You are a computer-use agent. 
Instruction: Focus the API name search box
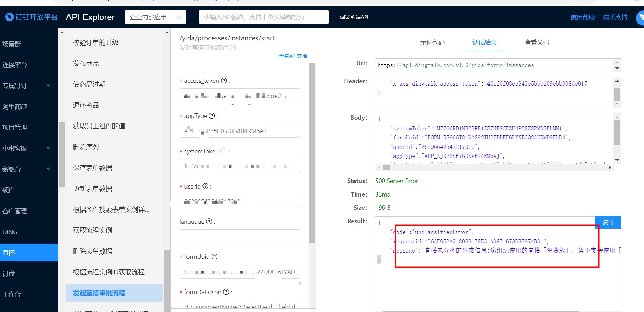264,17
